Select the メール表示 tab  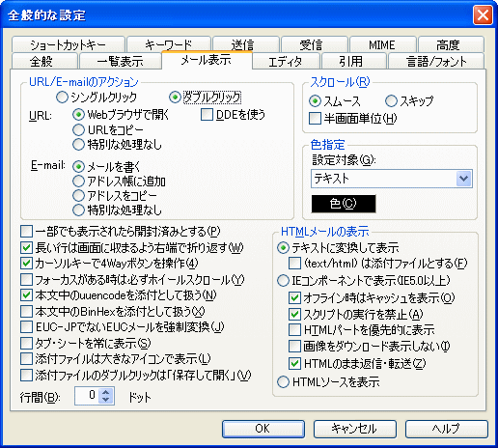pos(207,60)
